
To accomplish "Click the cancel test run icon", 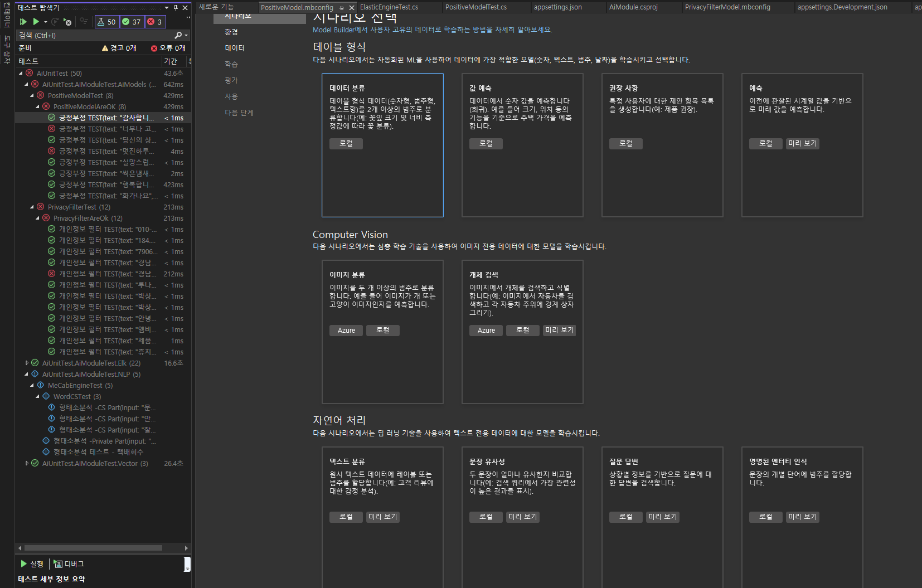I will pyautogui.click(x=67, y=22).
